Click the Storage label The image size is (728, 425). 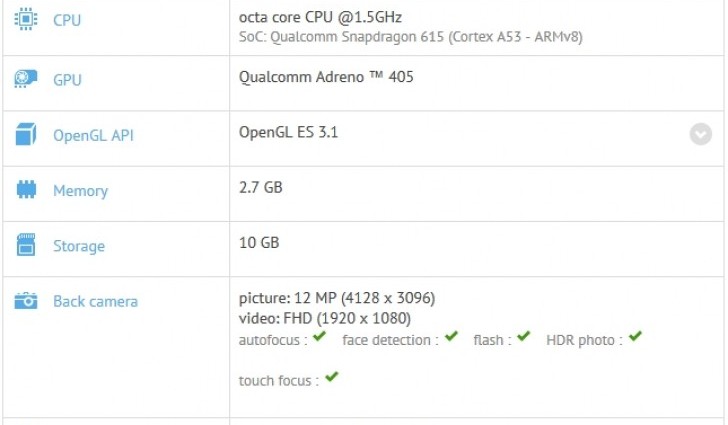pyautogui.click(x=79, y=246)
